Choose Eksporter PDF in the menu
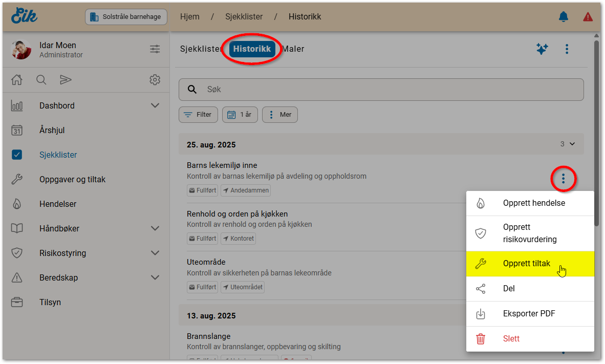 pos(530,314)
